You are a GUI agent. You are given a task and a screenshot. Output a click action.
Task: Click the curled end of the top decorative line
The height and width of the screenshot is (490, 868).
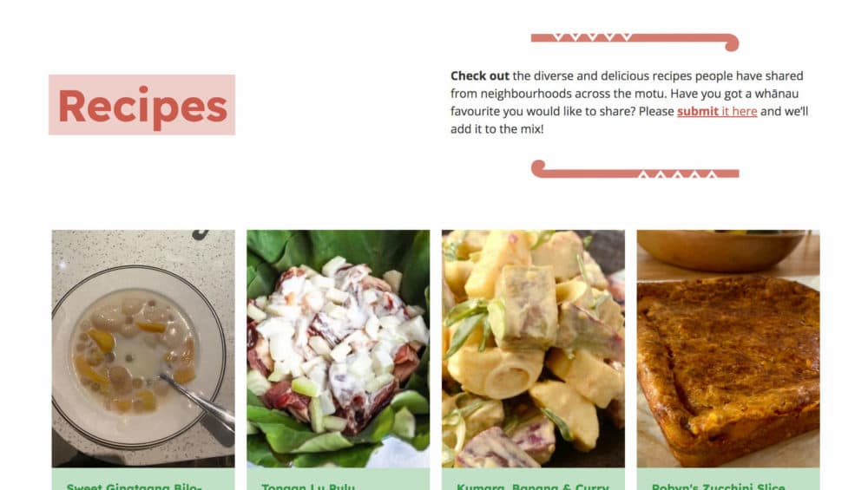pyautogui.click(x=731, y=43)
